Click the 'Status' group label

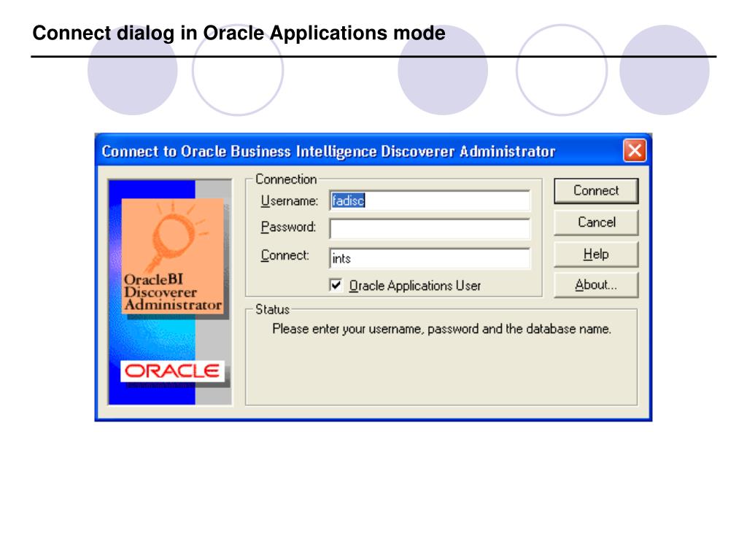point(273,309)
